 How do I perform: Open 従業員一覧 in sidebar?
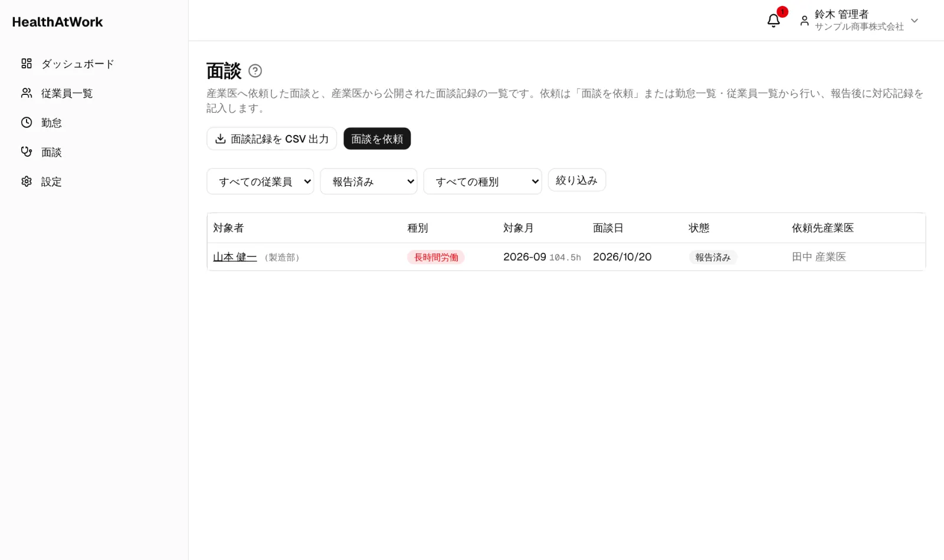point(67,93)
